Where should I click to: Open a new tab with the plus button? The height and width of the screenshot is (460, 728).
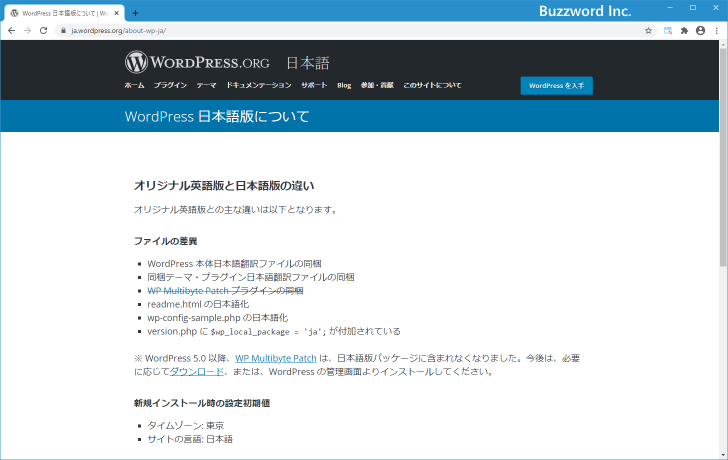135,13
